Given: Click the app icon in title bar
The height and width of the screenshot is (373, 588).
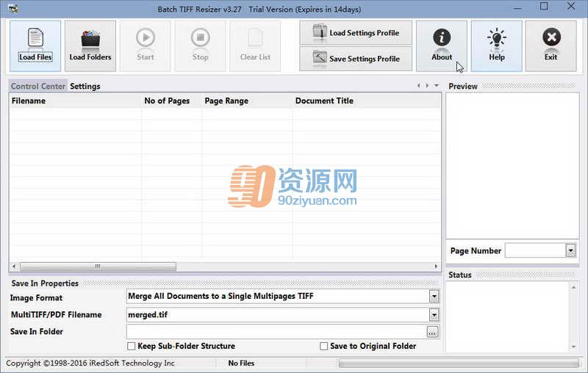Looking at the screenshot, I should pos(12,8).
